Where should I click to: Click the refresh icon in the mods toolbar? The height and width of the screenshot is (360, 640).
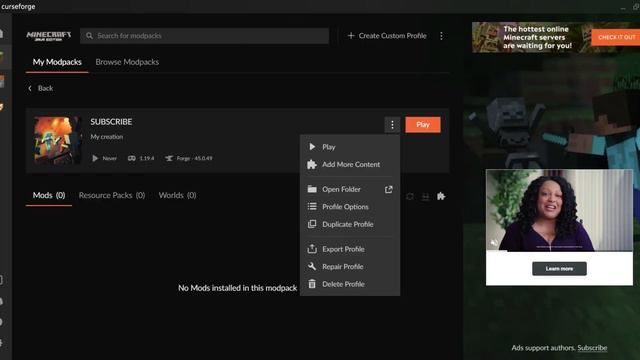[410, 196]
